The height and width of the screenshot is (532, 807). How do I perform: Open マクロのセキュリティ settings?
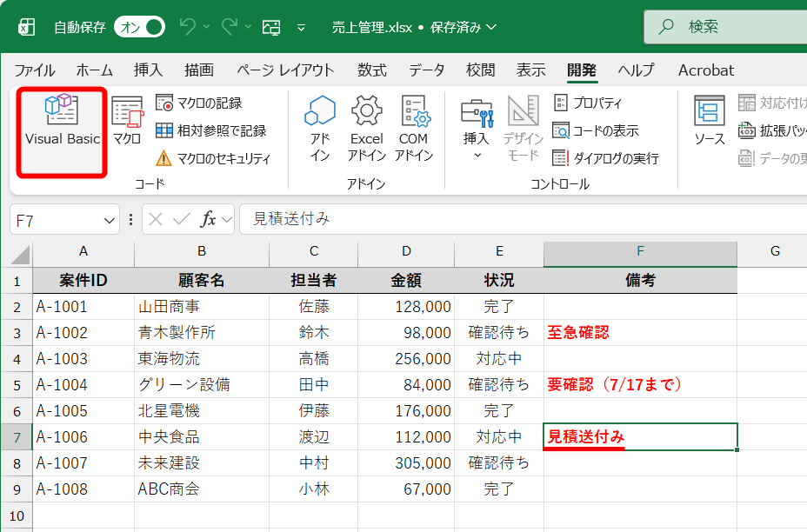pos(212,158)
